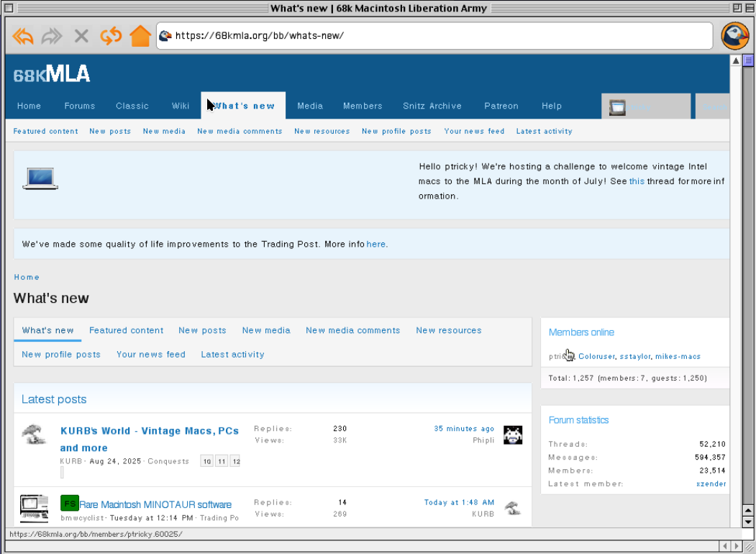Jump to page 10 of KURB's World thread

pos(207,461)
